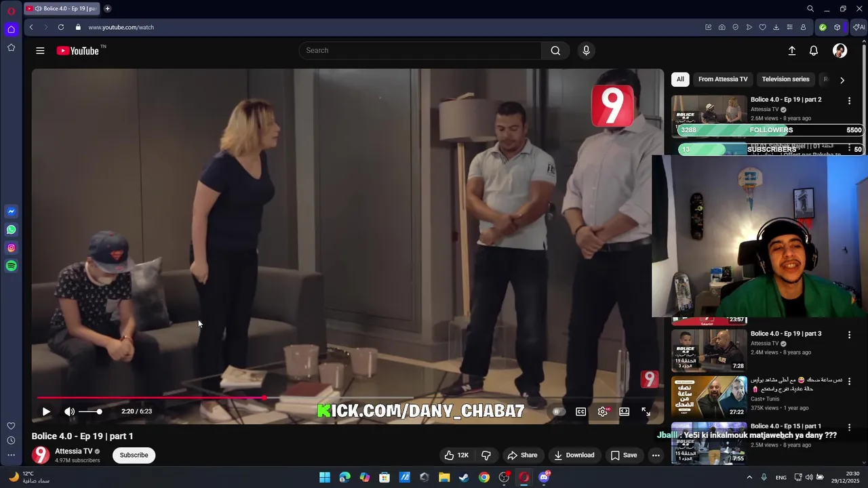Click the Download button
Image resolution: width=868 pixels, height=488 pixels.
(574, 455)
